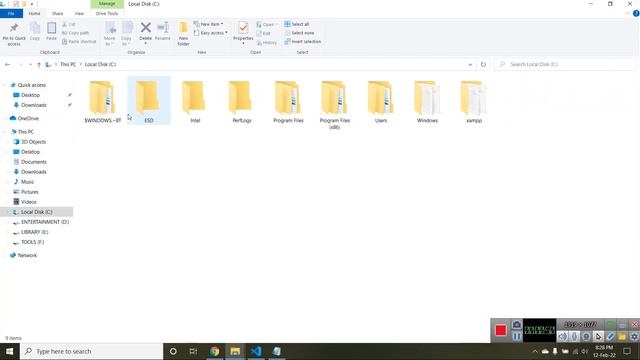Open the File menu tab

click(x=11, y=13)
